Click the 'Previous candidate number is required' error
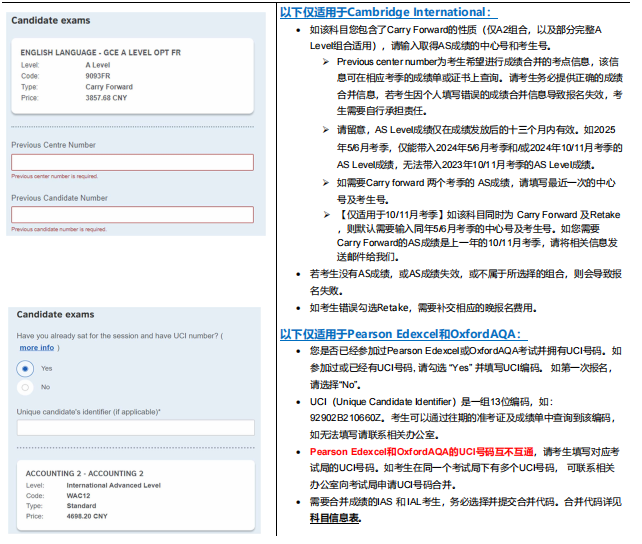This screenshot has width=642, height=544. [59, 229]
